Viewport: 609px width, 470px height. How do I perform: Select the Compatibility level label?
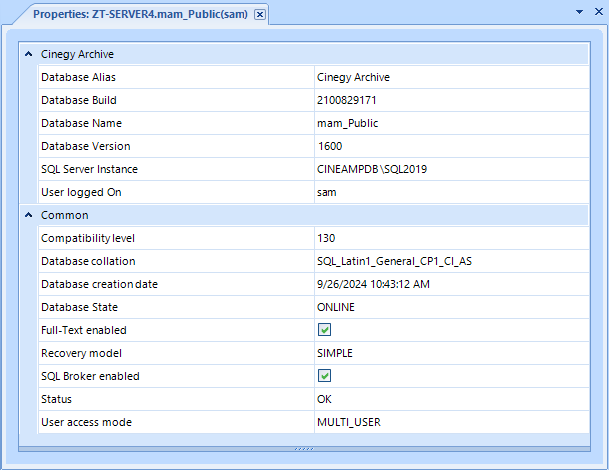88,238
